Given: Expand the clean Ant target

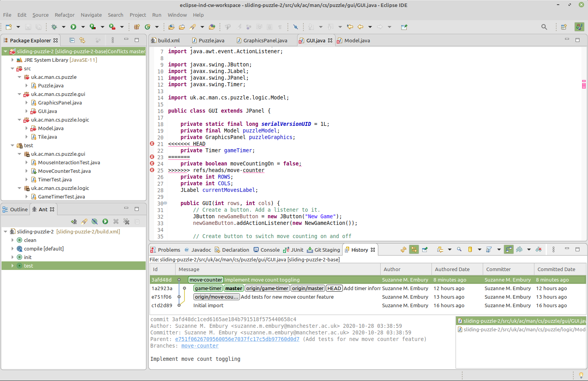Looking at the screenshot, I should pos(12,240).
